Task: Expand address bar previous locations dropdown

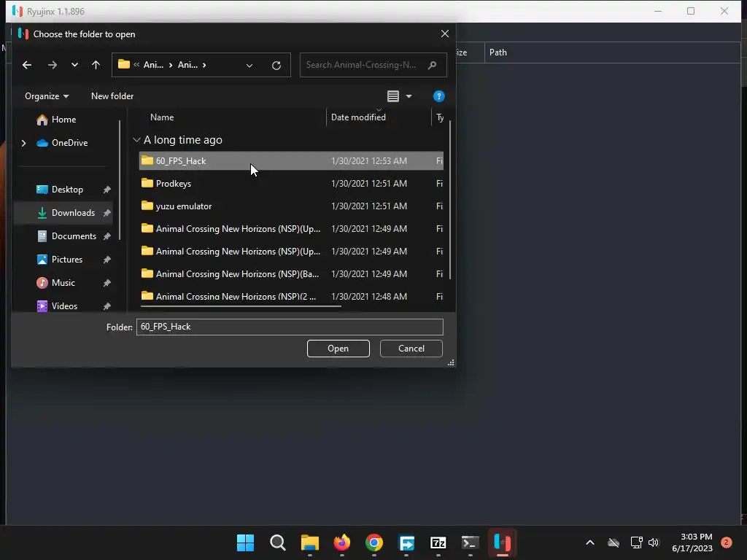Action: (x=249, y=65)
